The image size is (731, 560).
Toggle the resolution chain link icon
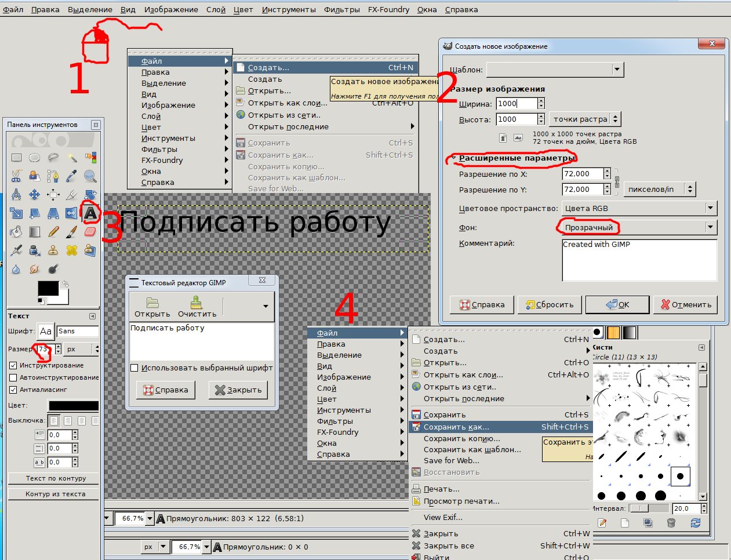617,181
